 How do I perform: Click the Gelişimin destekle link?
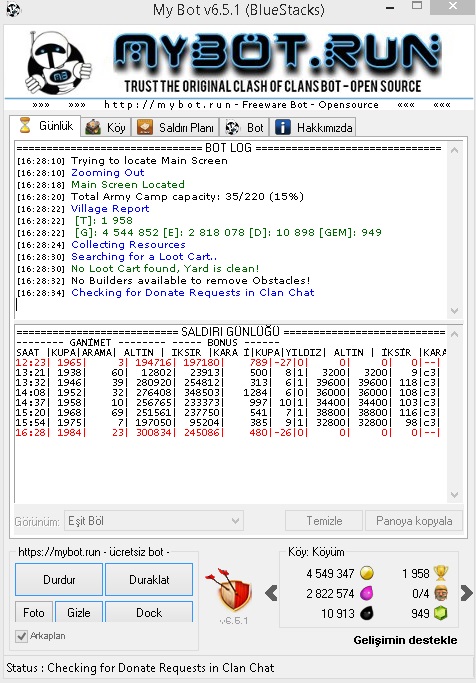point(405,640)
